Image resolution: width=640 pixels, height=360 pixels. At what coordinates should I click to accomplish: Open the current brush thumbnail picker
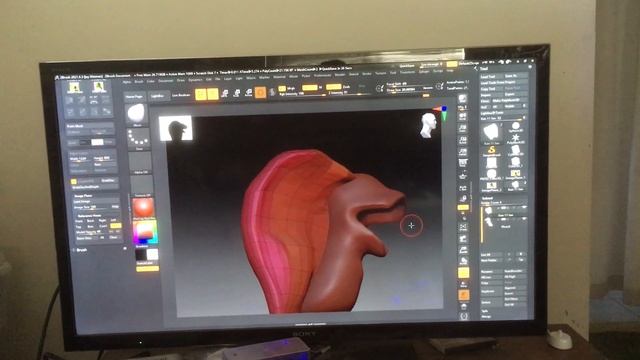136,114
